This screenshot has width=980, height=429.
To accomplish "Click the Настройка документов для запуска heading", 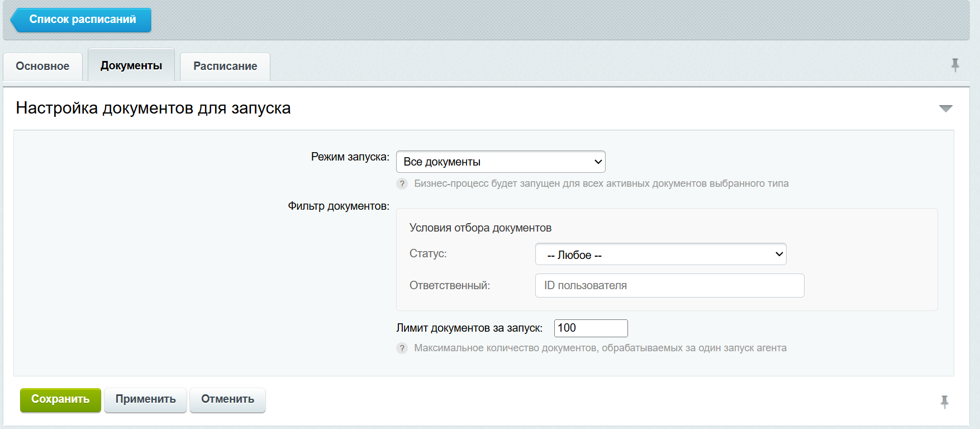I will coord(153,108).
